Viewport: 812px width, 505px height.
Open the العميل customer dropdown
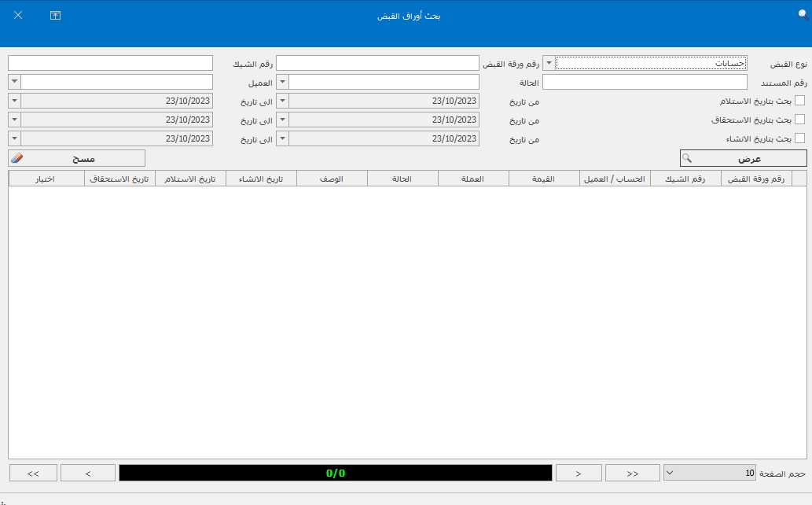15,82
